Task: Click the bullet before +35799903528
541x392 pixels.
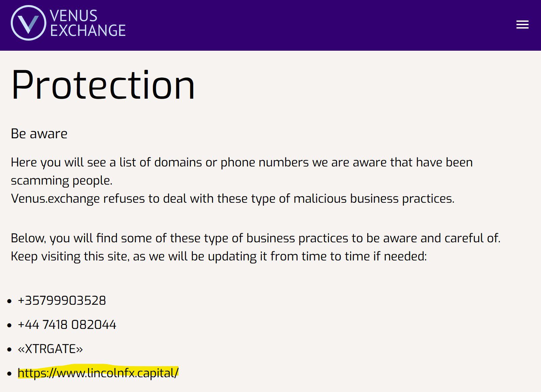Action: [x=9, y=301]
